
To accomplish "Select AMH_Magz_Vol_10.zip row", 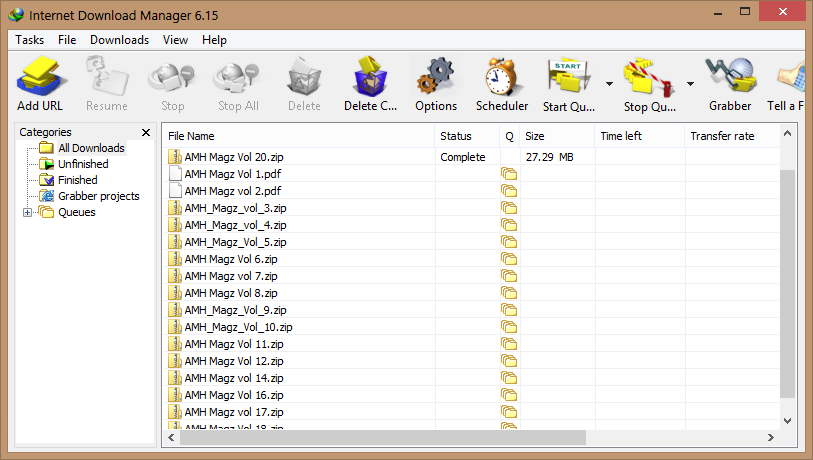I will click(472, 327).
